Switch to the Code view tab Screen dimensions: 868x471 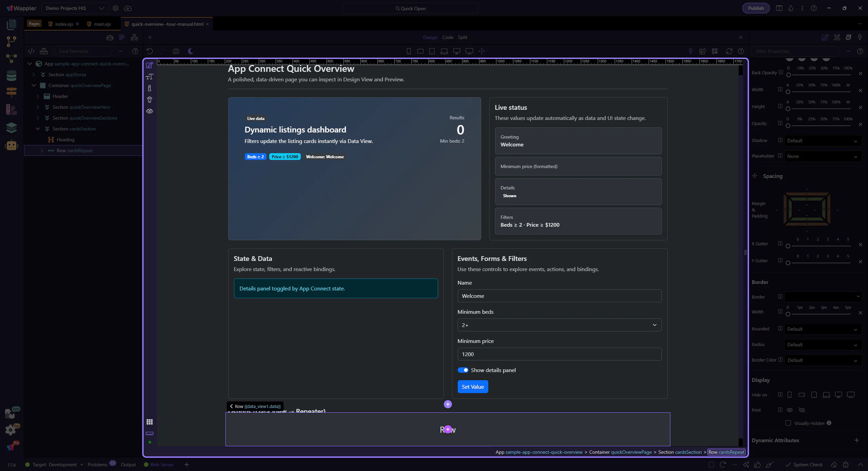[x=448, y=37]
